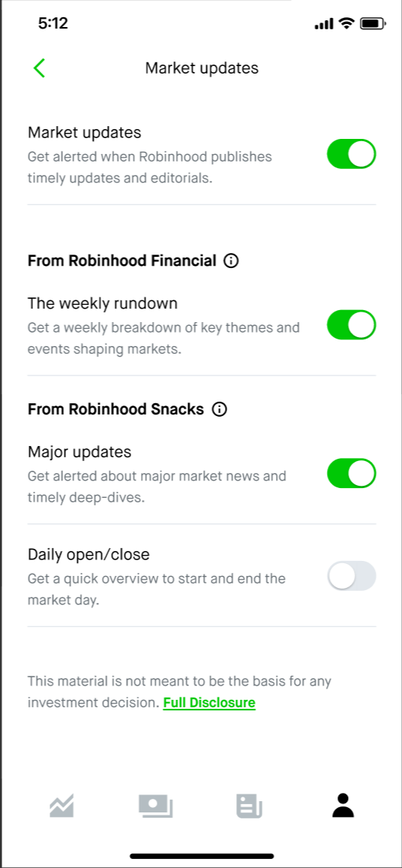
Task: Switch off Major updates toggle
Action: pyautogui.click(x=352, y=473)
